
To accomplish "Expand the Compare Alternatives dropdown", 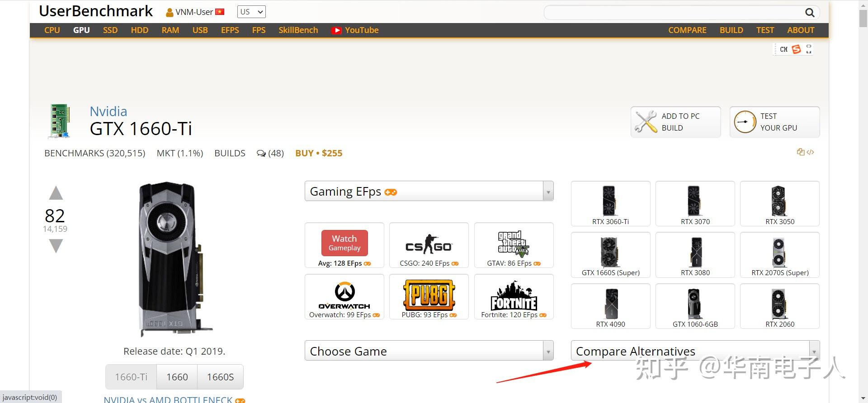I will [695, 351].
